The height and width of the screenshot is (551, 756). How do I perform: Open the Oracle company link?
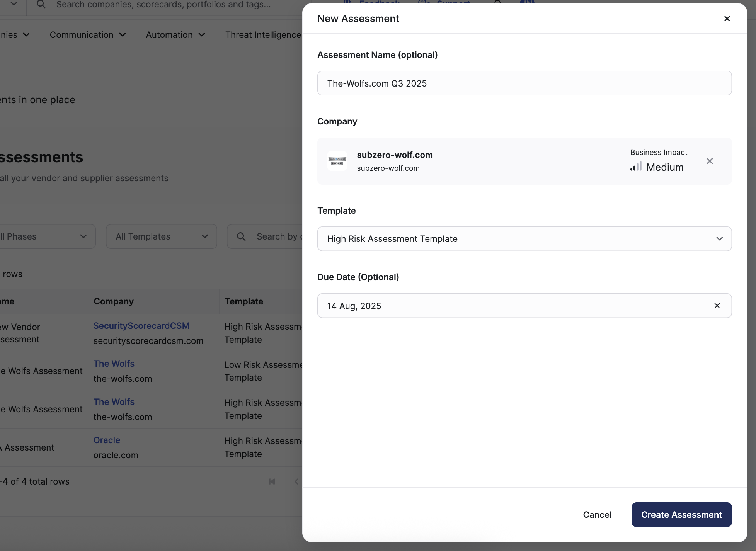tap(107, 440)
